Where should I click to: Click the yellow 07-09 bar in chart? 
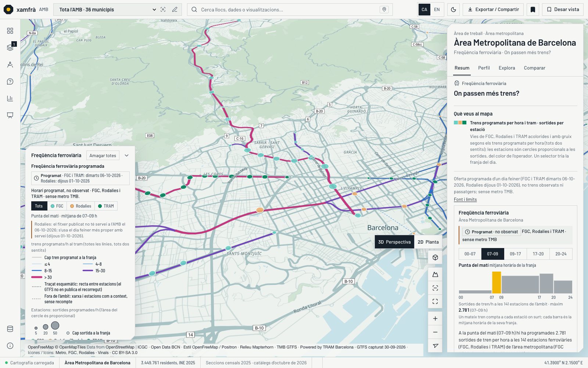[x=496, y=282]
